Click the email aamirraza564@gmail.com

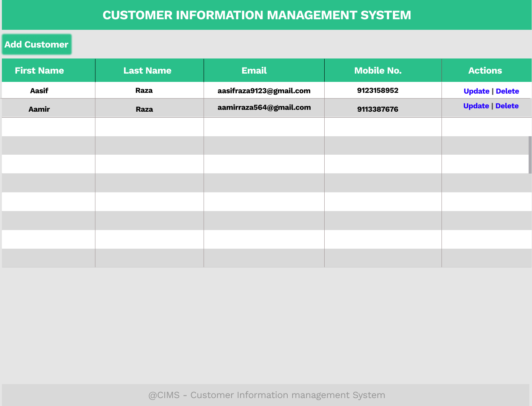click(x=264, y=108)
